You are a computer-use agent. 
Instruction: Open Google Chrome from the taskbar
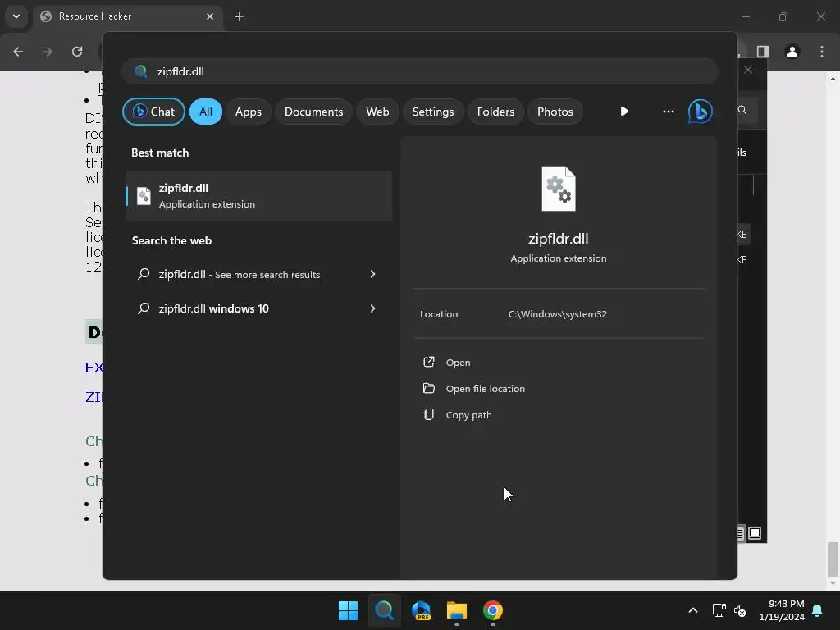point(493,610)
